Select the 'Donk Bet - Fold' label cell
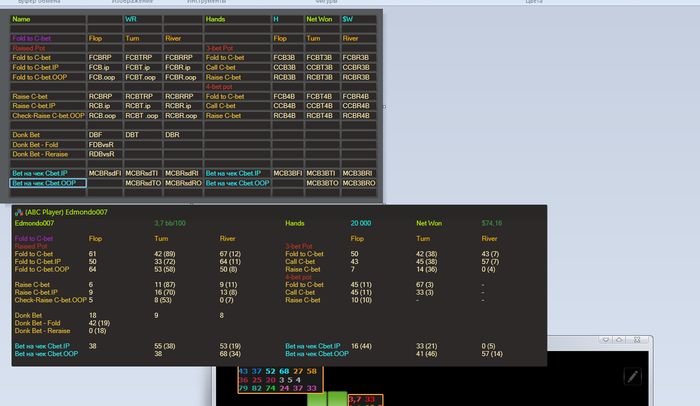This screenshot has height=406, width=700. coord(48,145)
